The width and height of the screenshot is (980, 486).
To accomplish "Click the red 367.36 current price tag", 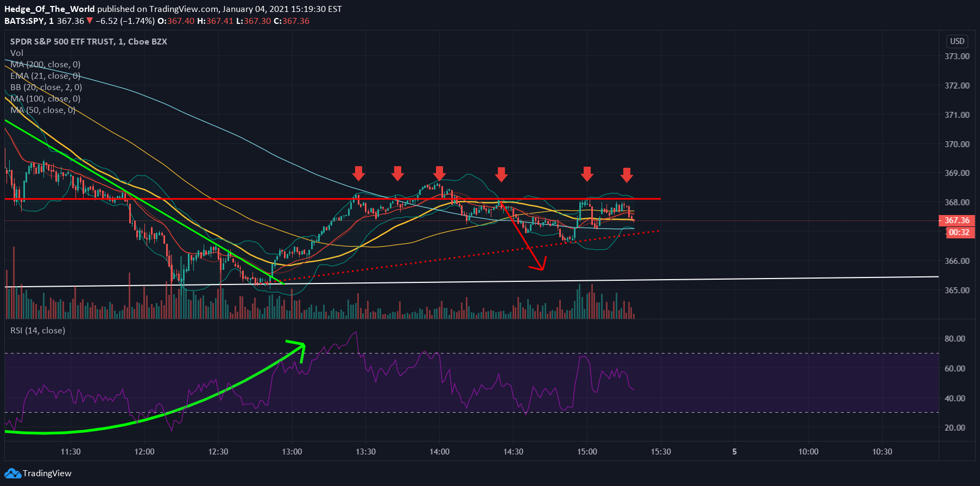I will (x=956, y=220).
